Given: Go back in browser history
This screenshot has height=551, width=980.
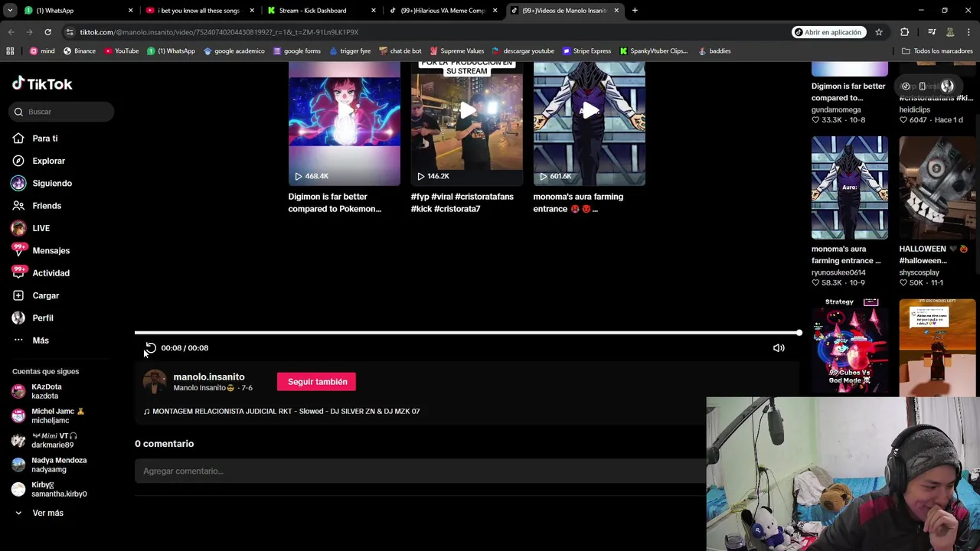Looking at the screenshot, I should 11,32.
